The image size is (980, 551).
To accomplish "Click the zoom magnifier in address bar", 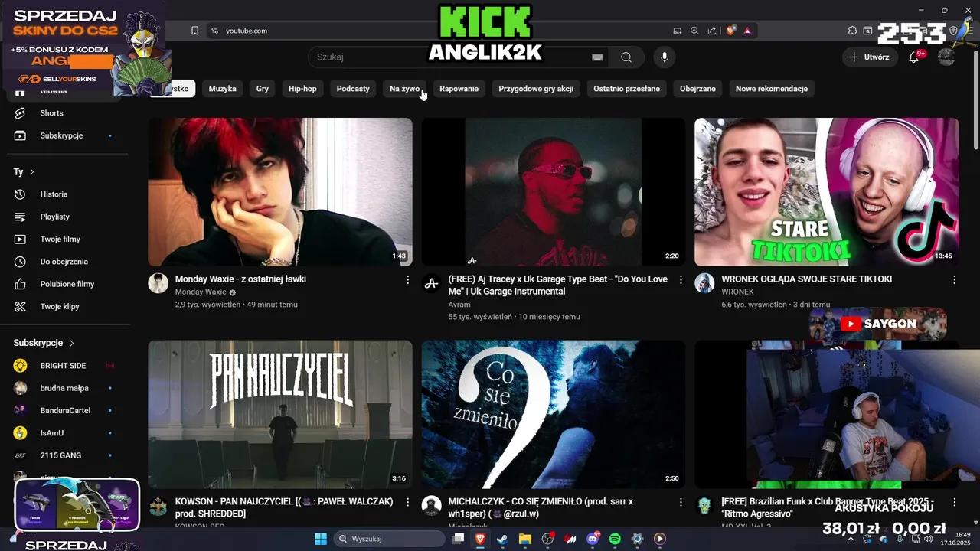I will pos(694,31).
